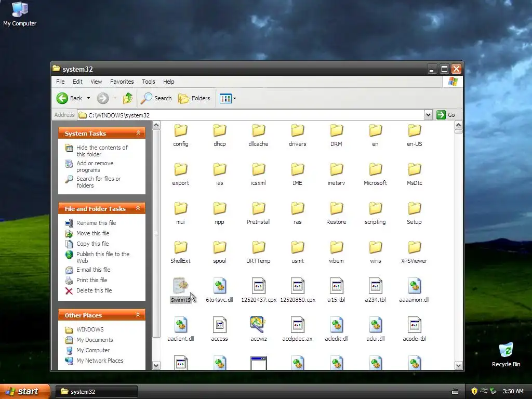Image resolution: width=532 pixels, height=399 pixels.
Task: Select the XPSViewer folder
Action: click(x=414, y=252)
